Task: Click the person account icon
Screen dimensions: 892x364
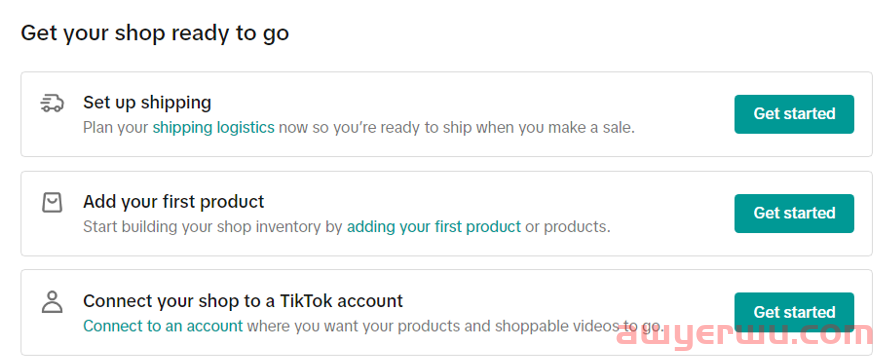Action: tap(52, 302)
